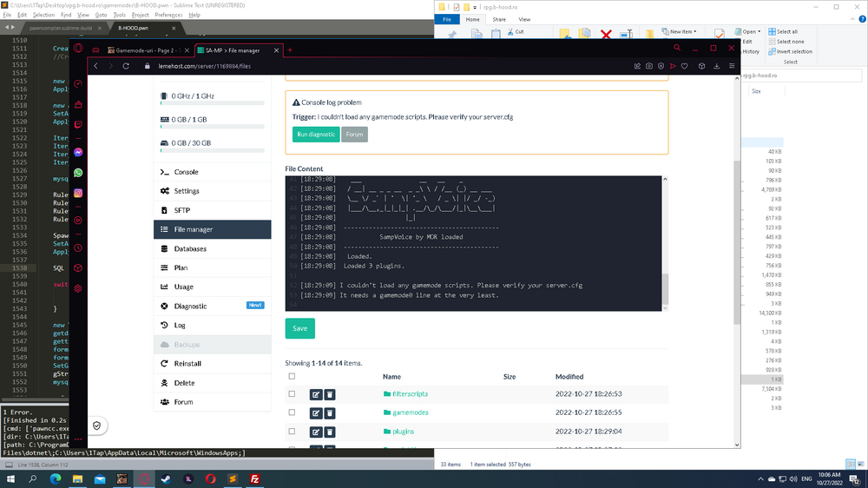Add page to bookmarks with heart icon
This screenshot has height=488, width=868.
coord(685,66)
